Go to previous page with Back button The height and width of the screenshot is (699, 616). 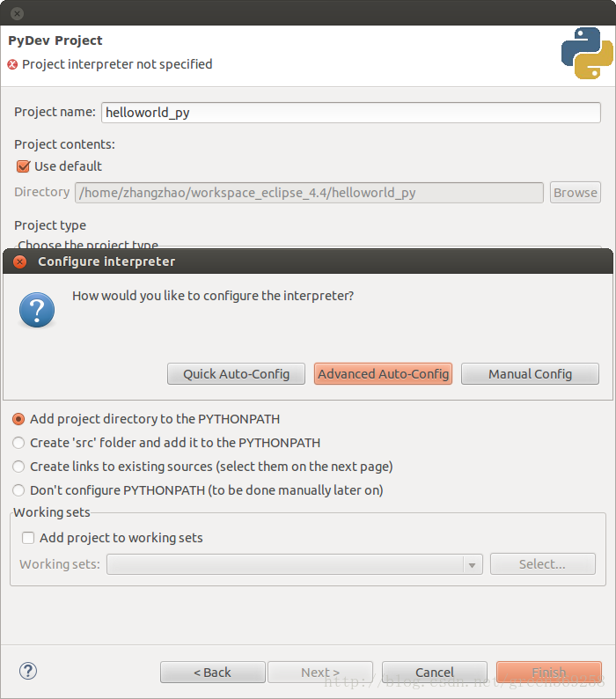pos(213,672)
